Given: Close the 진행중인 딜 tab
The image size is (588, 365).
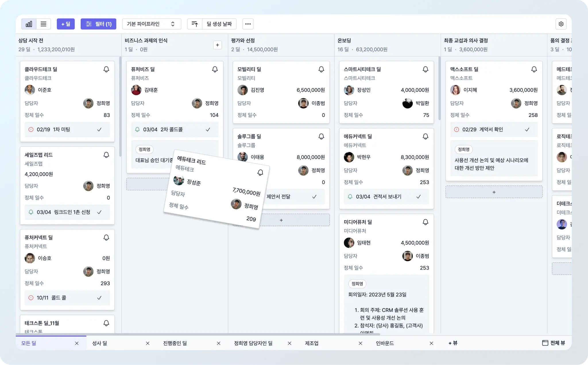Looking at the screenshot, I should tap(218, 343).
